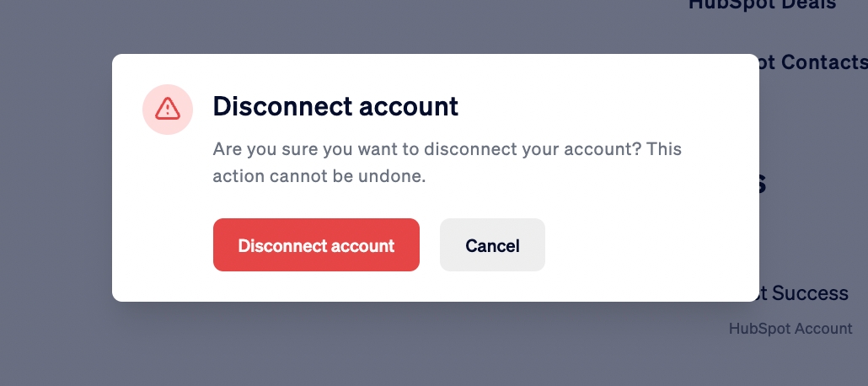
Task: Select the partially hidden HubSpot Contacts item
Action: 813,62
